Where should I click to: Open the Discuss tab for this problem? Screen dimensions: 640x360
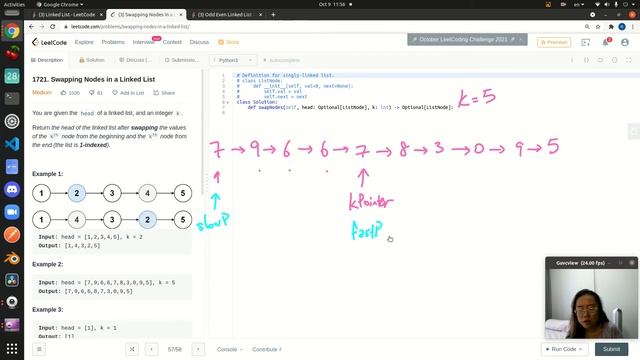[x=136, y=60]
